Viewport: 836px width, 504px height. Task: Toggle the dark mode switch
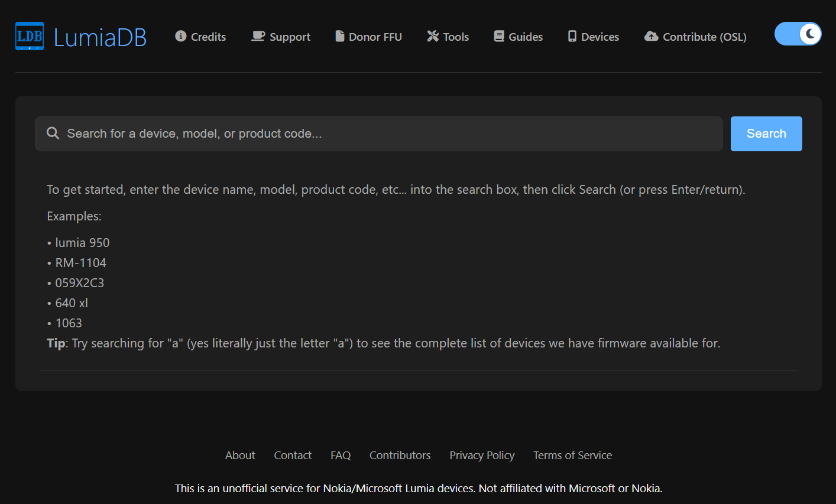tap(798, 34)
